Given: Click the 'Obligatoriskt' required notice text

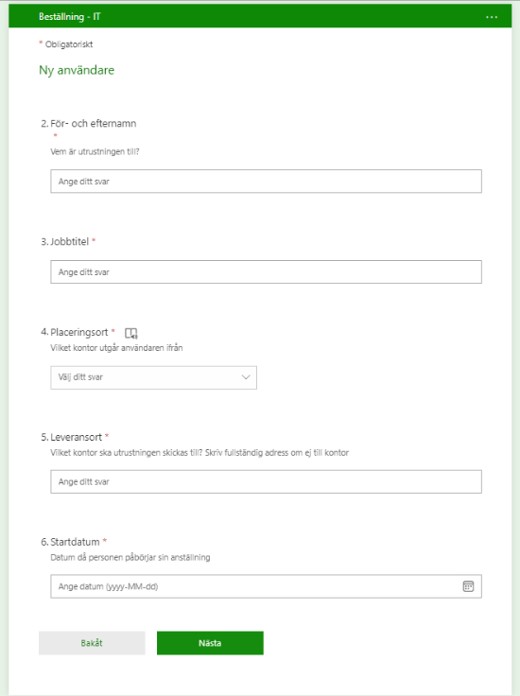Looking at the screenshot, I should pyautogui.click(x=69, y=44).
